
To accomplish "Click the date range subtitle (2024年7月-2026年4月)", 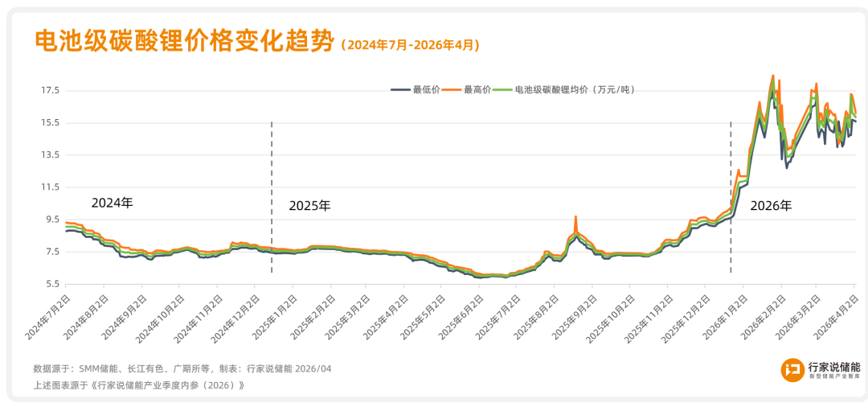I will [410, 46].
